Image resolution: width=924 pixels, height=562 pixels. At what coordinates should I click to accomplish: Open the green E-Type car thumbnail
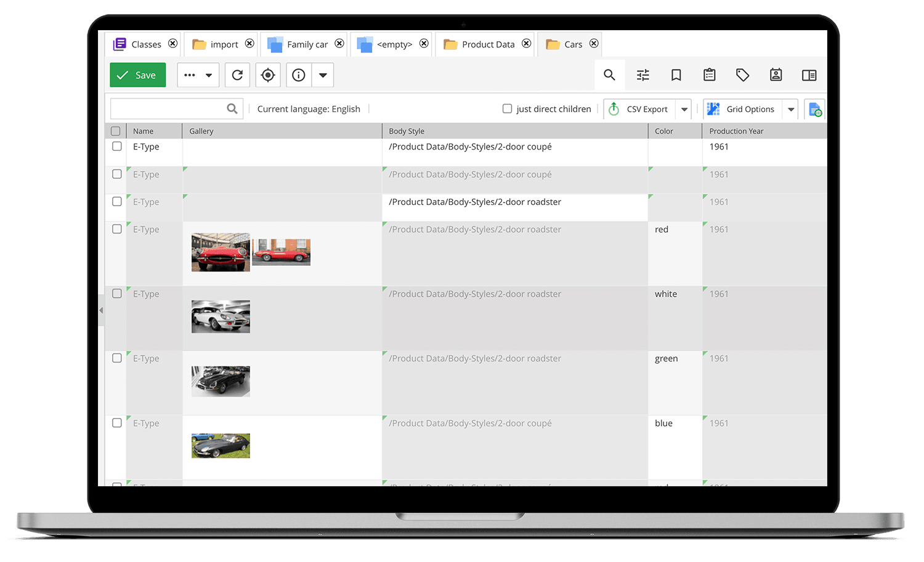pos(221,381)
